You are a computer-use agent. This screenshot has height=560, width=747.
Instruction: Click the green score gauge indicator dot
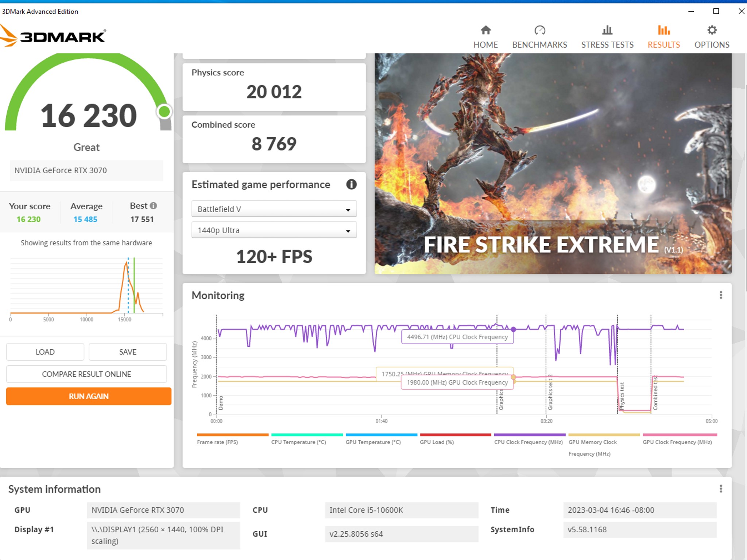tap(165, 112)
